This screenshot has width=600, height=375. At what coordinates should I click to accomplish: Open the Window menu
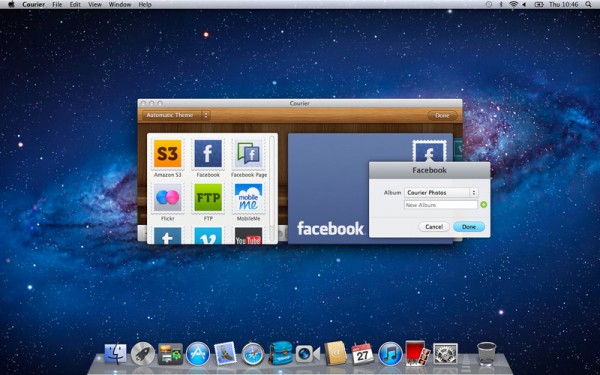120,5
